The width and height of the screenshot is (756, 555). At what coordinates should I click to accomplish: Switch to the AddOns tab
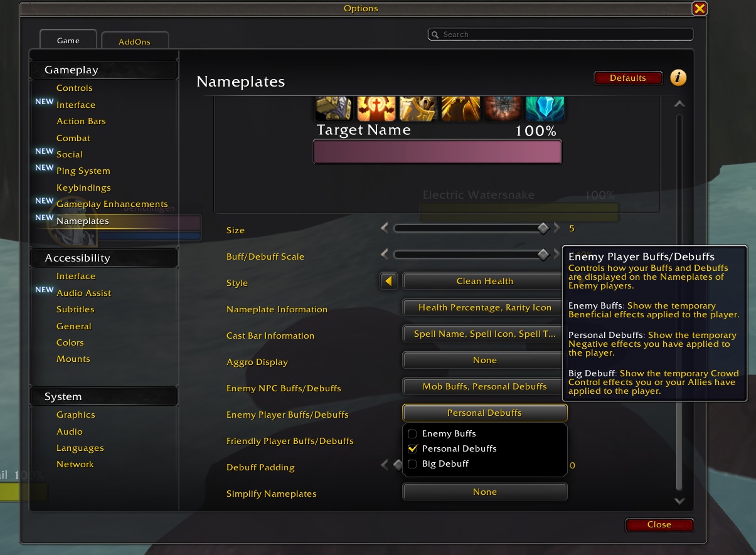click(135, 41)
